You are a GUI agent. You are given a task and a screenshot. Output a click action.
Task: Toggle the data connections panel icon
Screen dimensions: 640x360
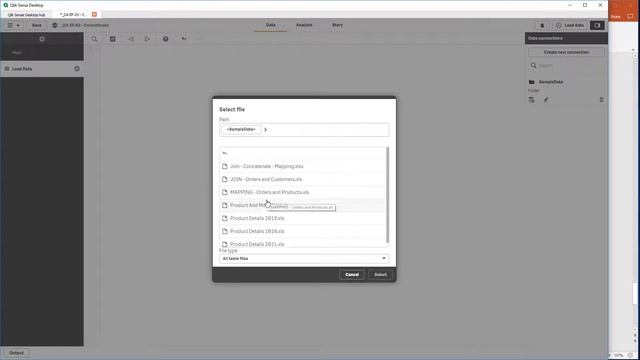(597, 25)
